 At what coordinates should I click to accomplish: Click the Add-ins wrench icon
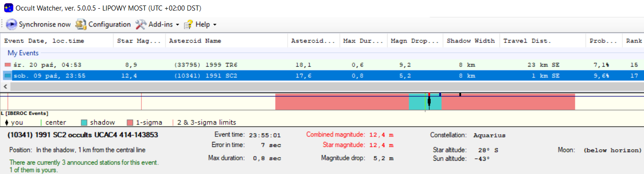pyautogui.click(x=140, y=24)
